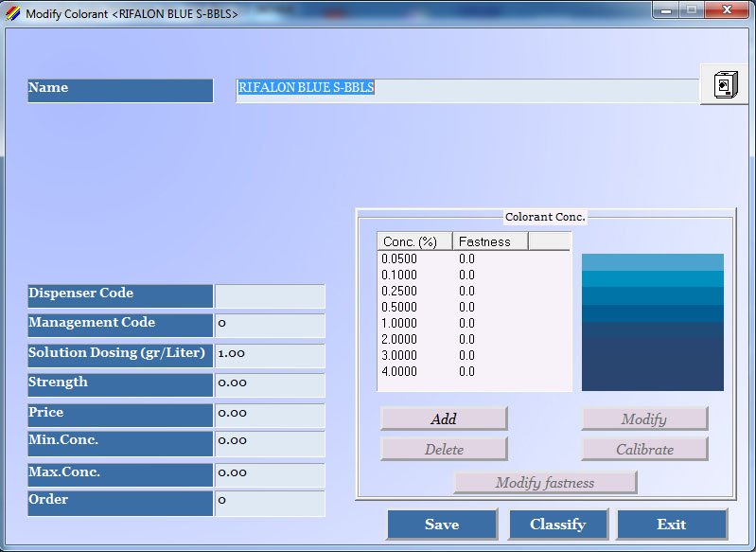Image resolution: width=756 pixels, height=552 pixels.
Task: Minimize the Modify Colorant window
Action: [666, 9]
